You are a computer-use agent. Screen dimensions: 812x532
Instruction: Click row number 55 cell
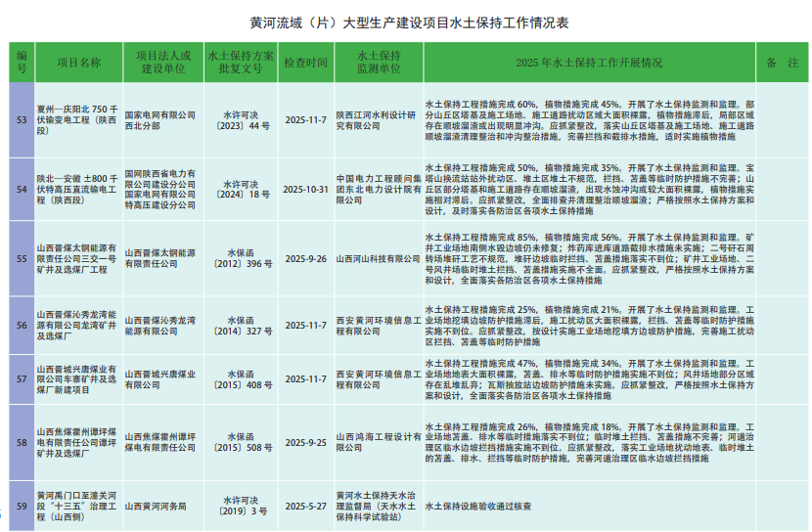(22, 258)
